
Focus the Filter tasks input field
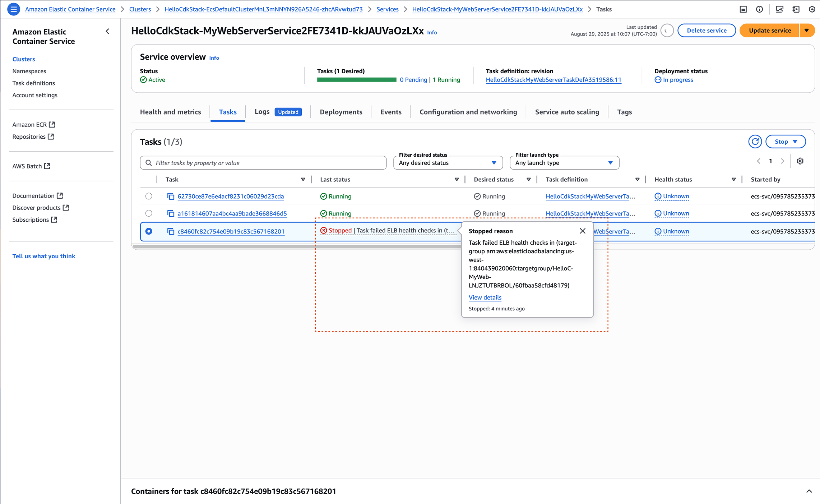(x=263, y=163)
